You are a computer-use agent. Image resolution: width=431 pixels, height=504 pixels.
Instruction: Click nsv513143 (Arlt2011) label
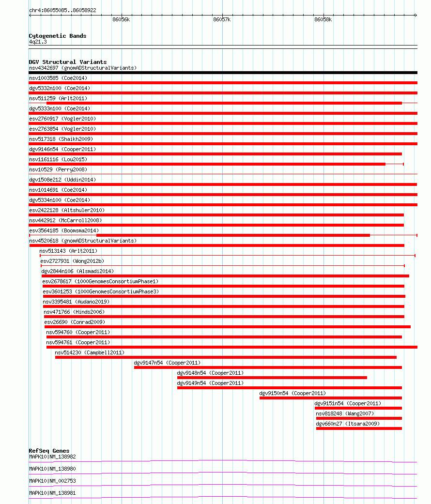click(x=68, y=251)
